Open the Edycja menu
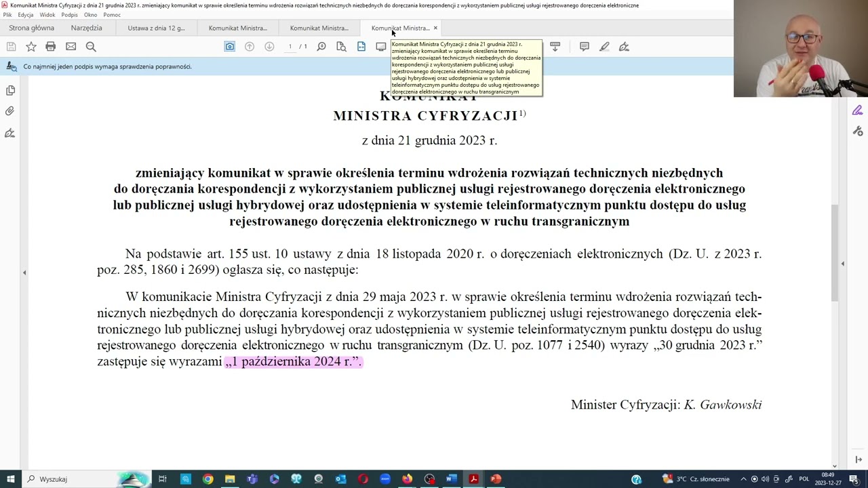 coord(26,15)
